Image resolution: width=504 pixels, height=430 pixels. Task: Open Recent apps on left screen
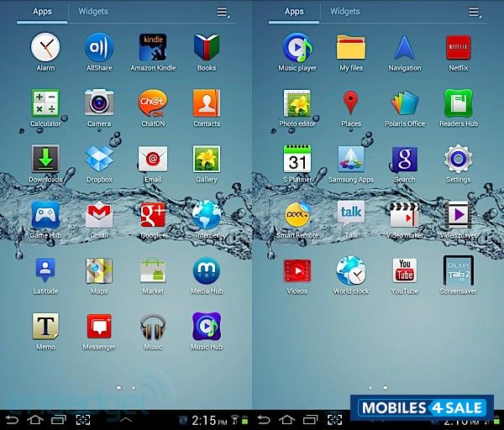[59, 420]
